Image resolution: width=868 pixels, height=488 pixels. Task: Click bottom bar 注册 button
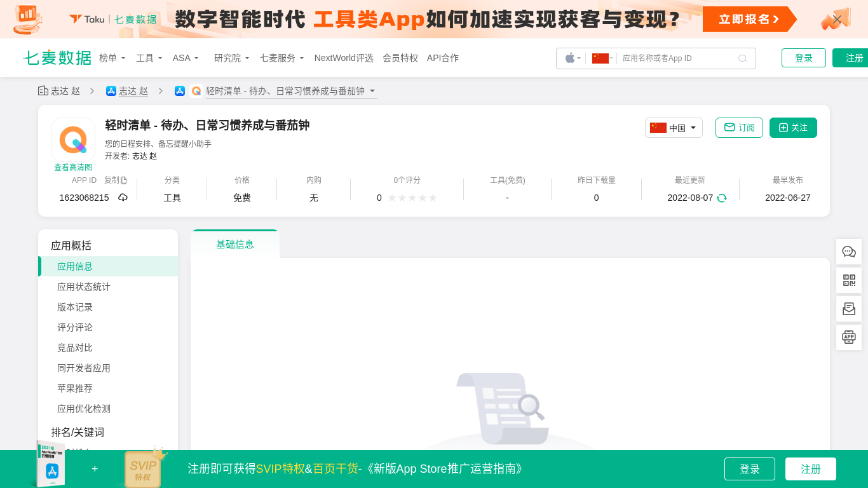[x=811, y=469]
